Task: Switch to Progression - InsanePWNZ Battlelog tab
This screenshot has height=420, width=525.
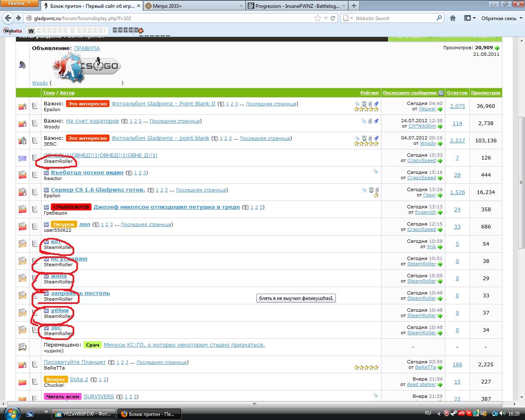Action: [296, 6]
